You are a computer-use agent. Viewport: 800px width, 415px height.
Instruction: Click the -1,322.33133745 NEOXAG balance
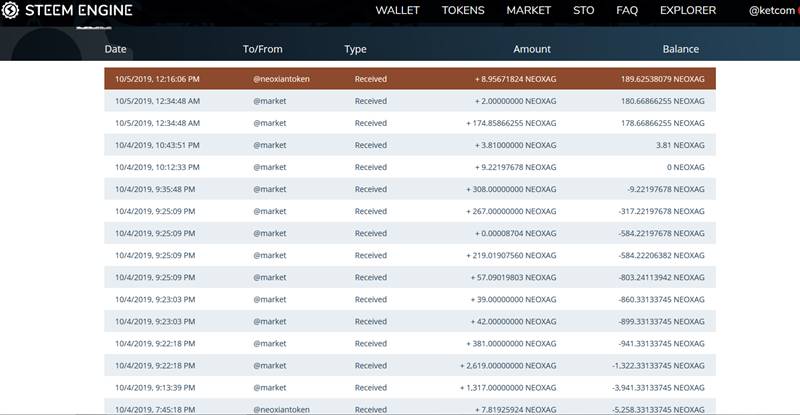658,364
